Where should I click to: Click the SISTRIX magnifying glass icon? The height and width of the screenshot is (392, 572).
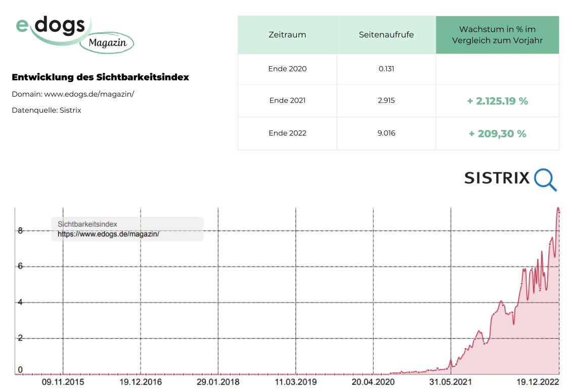click(545, 180)
